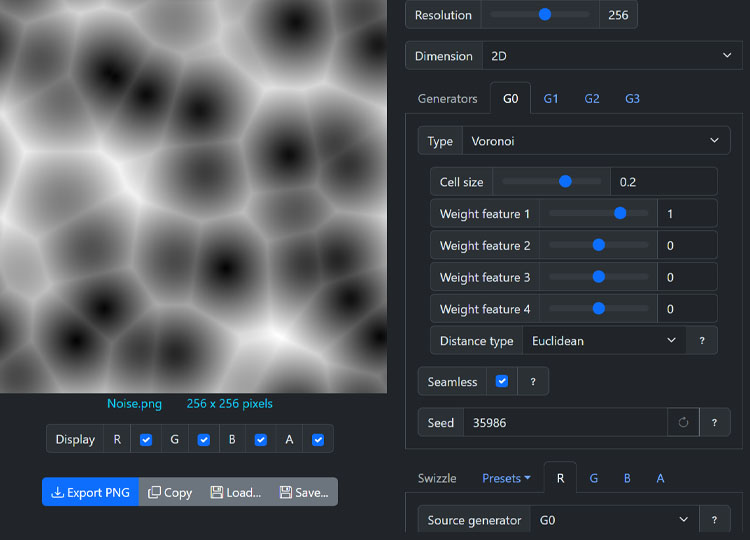
Task: Disable the Seamless checkbox
Action: point(502,381)
